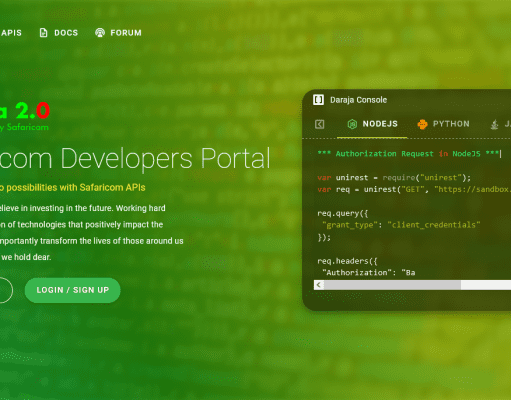
Task: Click the FORUM headset icon
Action: pos(100,33)
